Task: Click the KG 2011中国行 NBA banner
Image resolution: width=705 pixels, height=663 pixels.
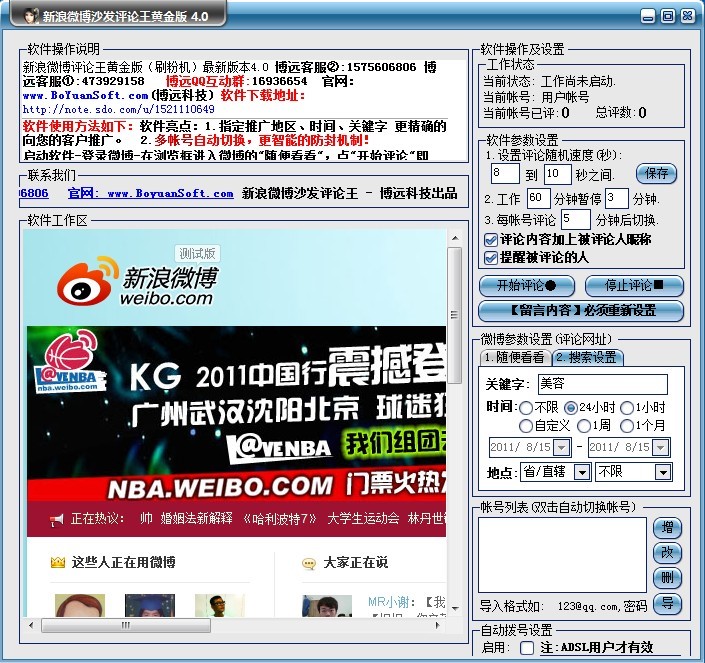Action: click(x=236, y=414)
